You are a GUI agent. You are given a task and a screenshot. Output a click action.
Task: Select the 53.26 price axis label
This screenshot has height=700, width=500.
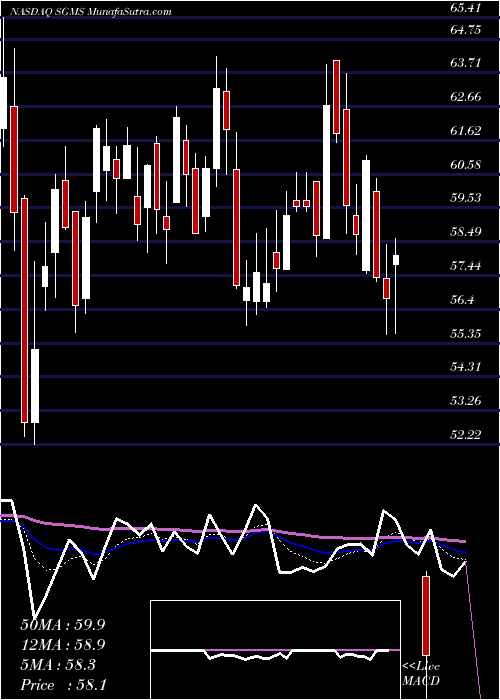[x=466, y=400]
